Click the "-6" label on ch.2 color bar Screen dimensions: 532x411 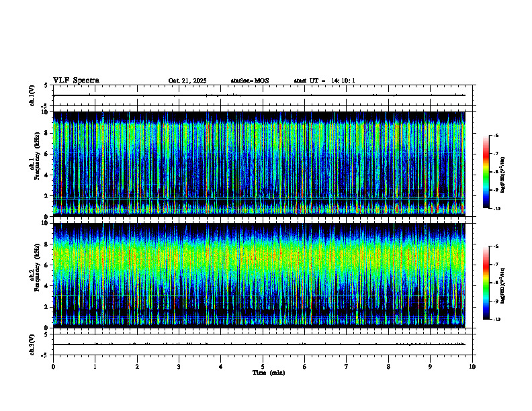(x=496, y=246)
